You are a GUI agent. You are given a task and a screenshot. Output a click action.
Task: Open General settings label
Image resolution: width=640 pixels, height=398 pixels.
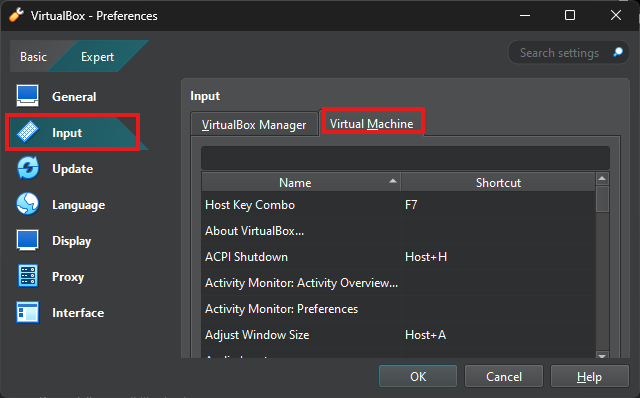coord(74,97)
